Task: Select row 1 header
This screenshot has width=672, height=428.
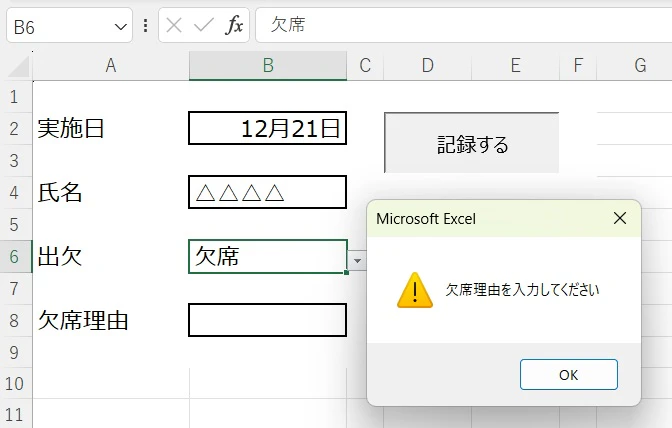Action: (x=14, y=97)
